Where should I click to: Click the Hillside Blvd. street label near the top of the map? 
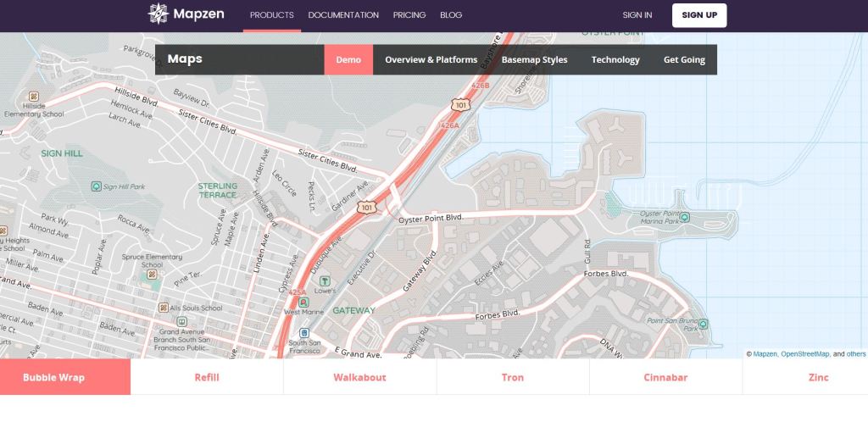tap(136, 97)
